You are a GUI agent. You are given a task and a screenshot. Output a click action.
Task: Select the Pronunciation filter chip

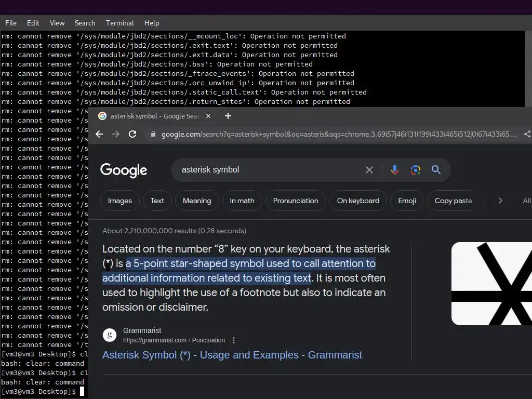296,201
